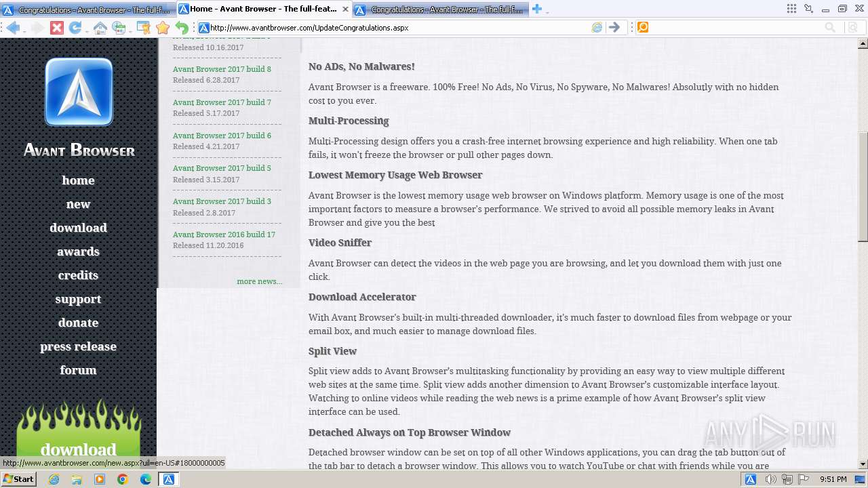Click the scrollbar down arrow
Screen dimensions: 868x488
[863, 464]
